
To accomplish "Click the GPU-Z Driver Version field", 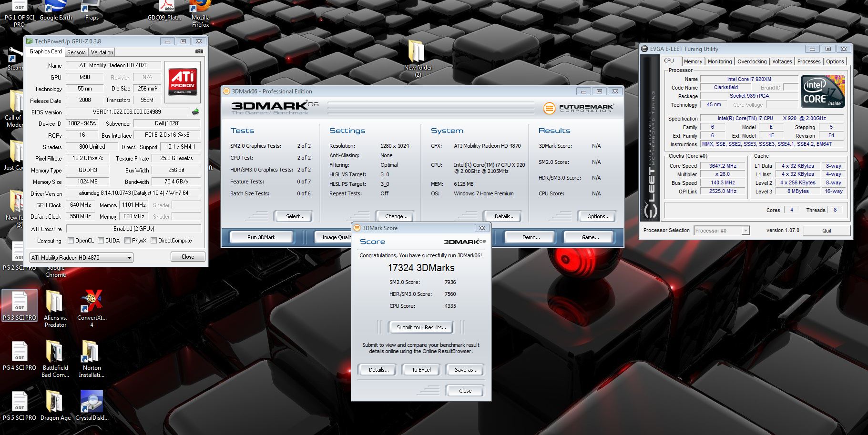I will [133, 193].
